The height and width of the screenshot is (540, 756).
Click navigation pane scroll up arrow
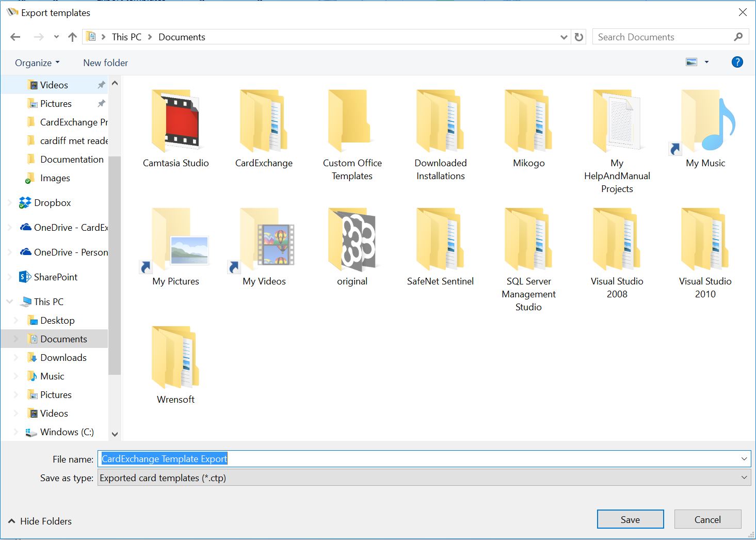pyautogui.click(x=115, y=83)
